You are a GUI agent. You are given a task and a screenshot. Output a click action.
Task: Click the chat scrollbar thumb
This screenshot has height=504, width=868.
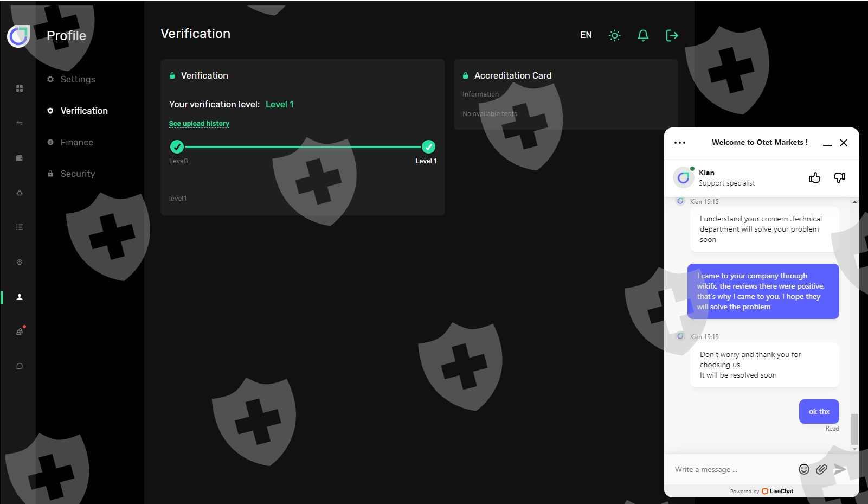(x=854, y=429)
